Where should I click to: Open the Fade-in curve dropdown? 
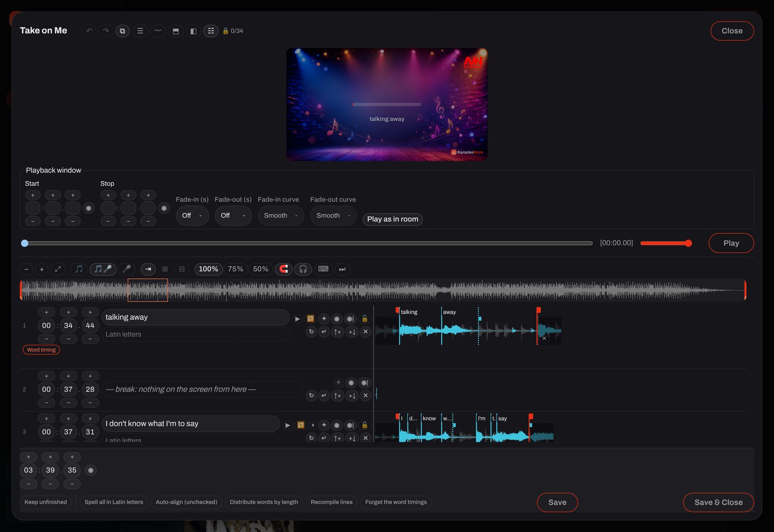pos(281,216)
